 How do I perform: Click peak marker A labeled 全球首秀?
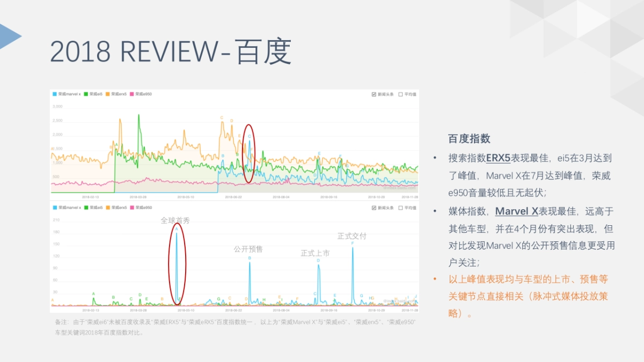pos(177,230)
